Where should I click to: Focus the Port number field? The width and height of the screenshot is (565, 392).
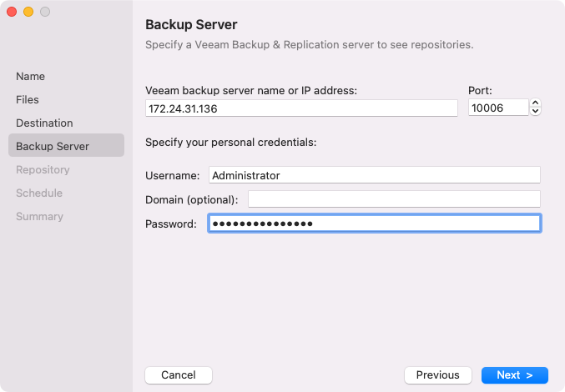pos(498,108)
